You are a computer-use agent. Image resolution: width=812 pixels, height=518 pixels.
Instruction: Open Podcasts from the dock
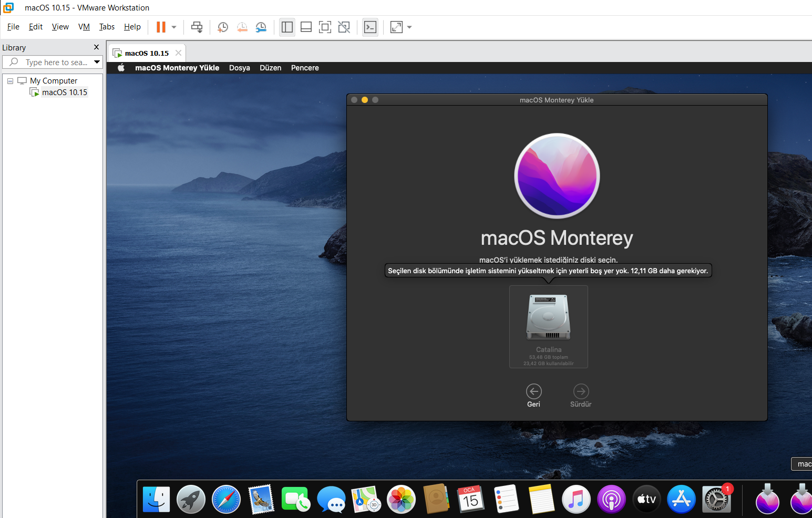click(611, 499)
